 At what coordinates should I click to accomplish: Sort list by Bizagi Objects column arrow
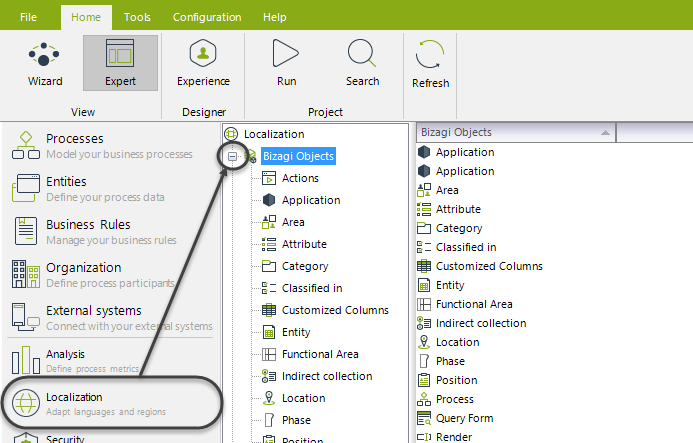(605, 133)
